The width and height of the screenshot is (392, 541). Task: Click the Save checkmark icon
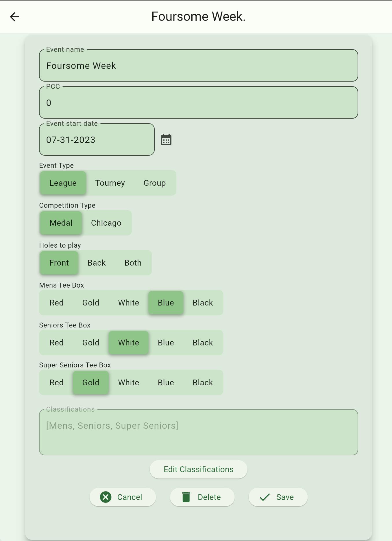tap(265, 497)
